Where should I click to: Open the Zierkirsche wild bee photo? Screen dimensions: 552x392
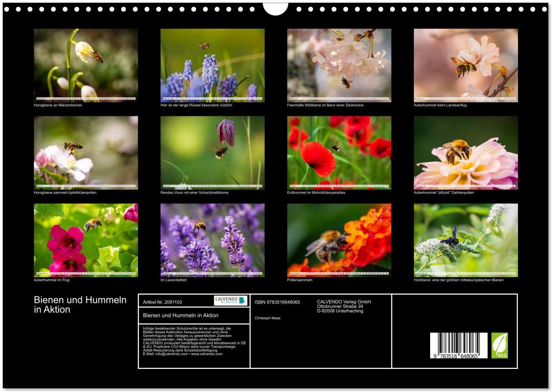tap(339, 65)
